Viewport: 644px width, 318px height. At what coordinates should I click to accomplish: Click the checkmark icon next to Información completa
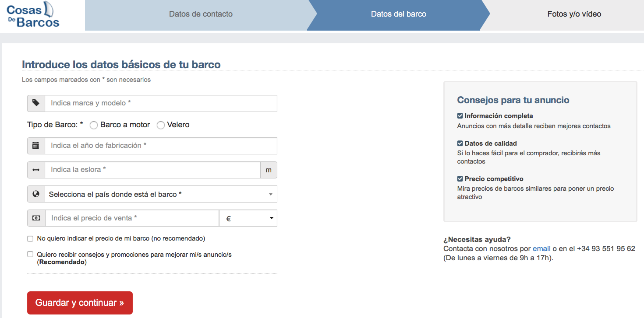(460, 116)
